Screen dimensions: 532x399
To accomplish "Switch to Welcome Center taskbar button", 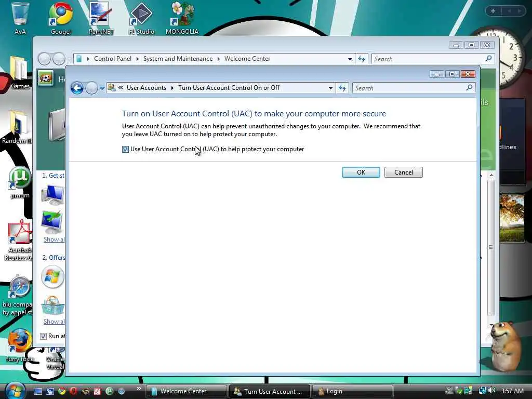I will (x=187, y=392).
